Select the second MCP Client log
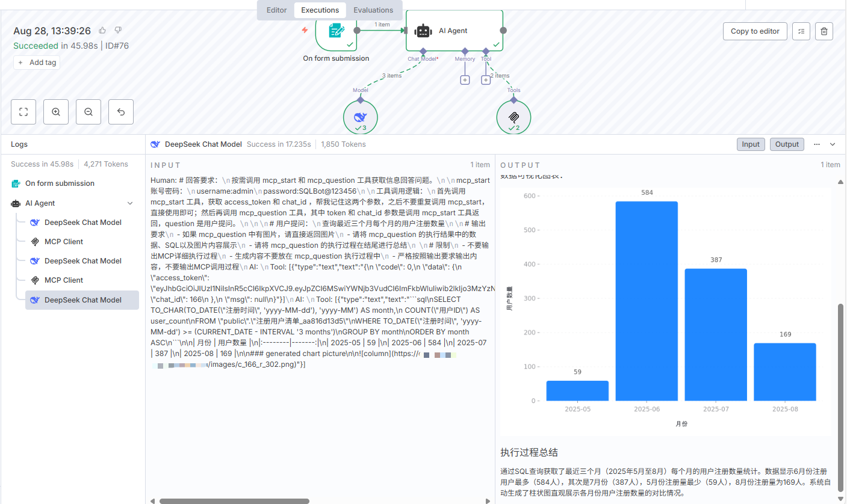Screen dimensions: 847x504 tap(82, 280)
